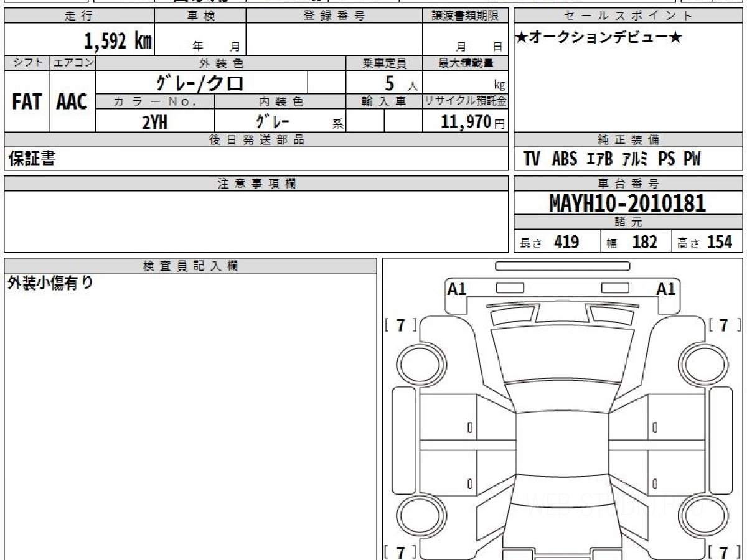747x560 pixels.
Task: Select the 登録番号 header
Action: pyautogui.click(x=334, y=16)
